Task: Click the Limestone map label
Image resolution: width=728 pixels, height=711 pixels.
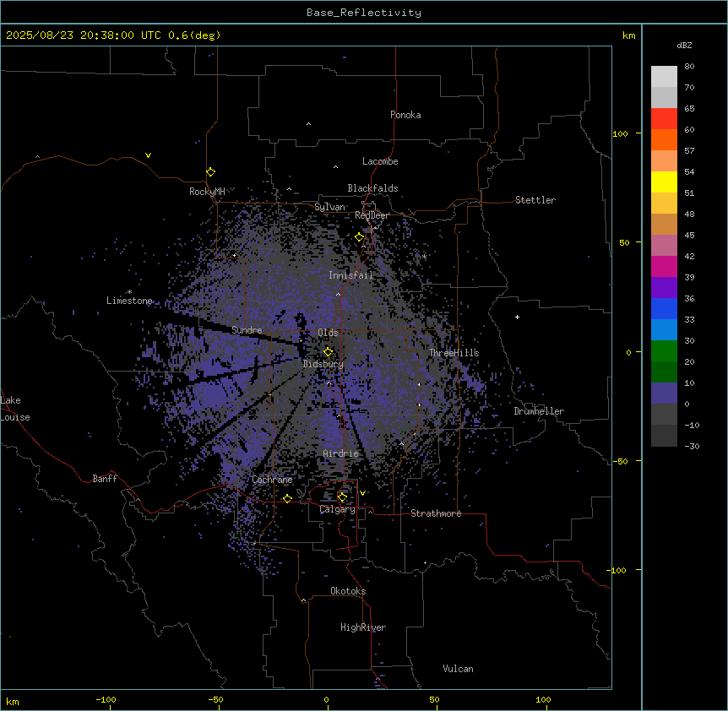Action: coord(129,301)
